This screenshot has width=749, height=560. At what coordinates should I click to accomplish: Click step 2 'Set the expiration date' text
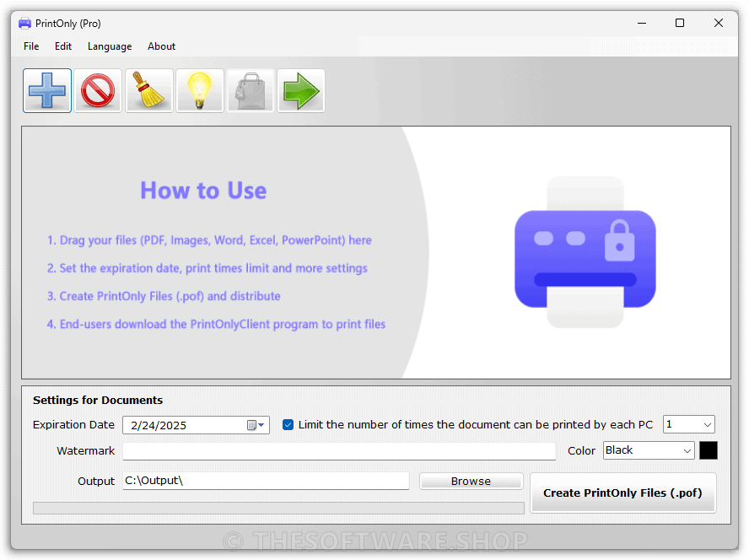[x=207, y=268]
